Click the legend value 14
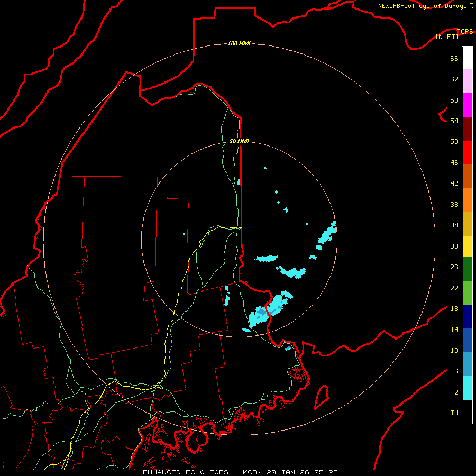The height and width of the screenshot is (476, 476). 454,329
